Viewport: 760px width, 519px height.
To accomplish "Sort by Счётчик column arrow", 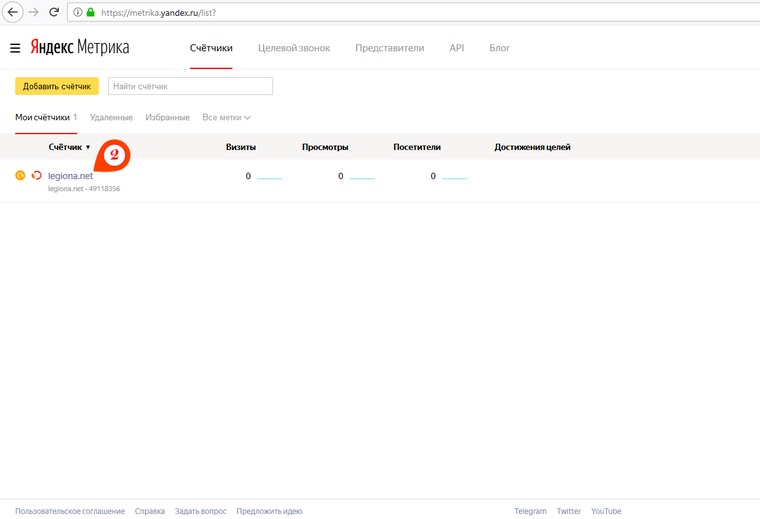I will coord(88,148).
